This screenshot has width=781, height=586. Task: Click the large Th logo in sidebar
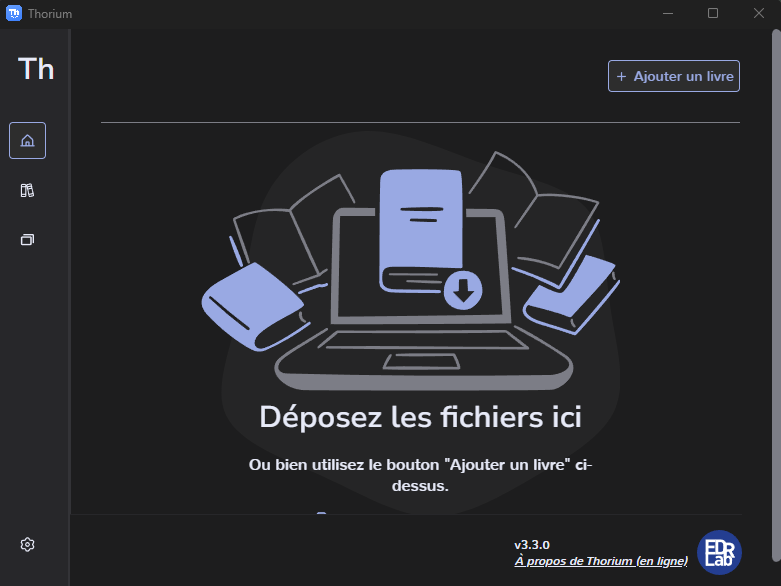tap(36, 69)
